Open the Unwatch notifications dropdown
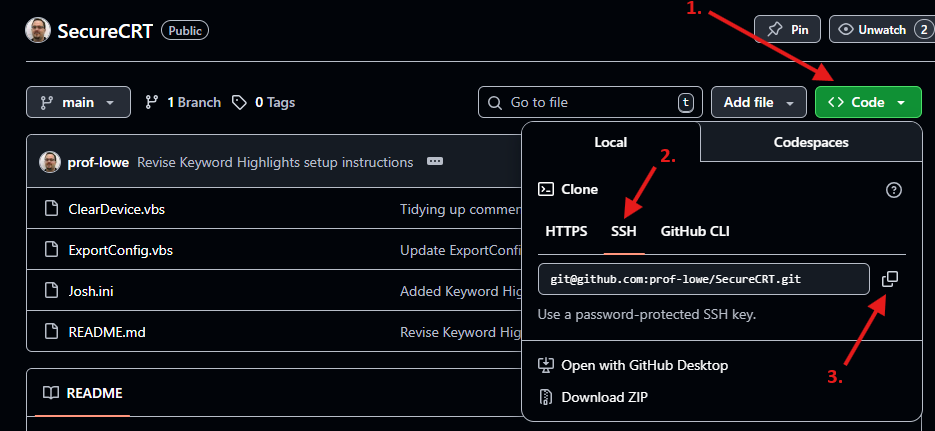Screen dimensions: 935x431 click(x=882, y=29)
